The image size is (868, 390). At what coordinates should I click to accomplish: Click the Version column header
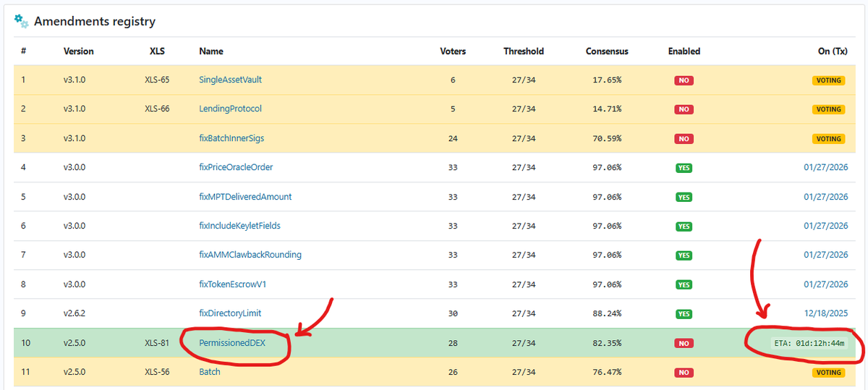(x=79, y=51)
